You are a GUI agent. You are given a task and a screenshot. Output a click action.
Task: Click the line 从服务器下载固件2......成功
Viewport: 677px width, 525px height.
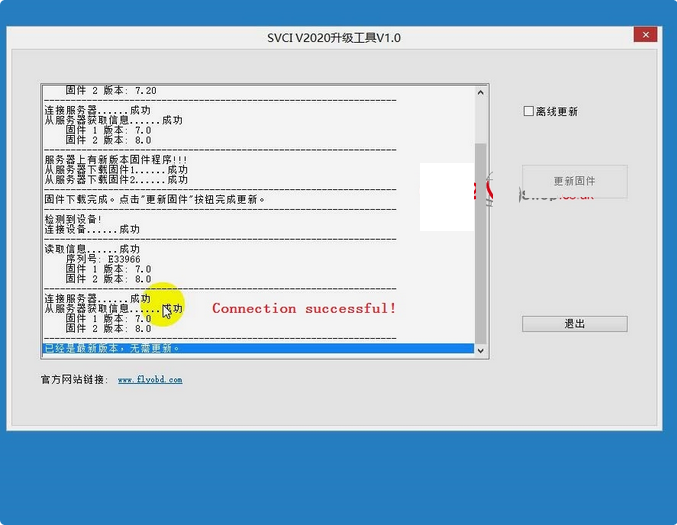tap(116, 180)
